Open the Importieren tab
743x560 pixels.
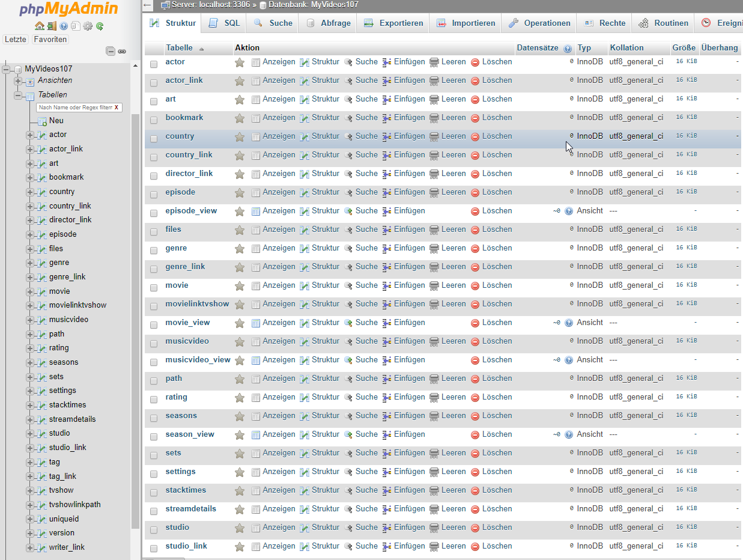[466, 23]
